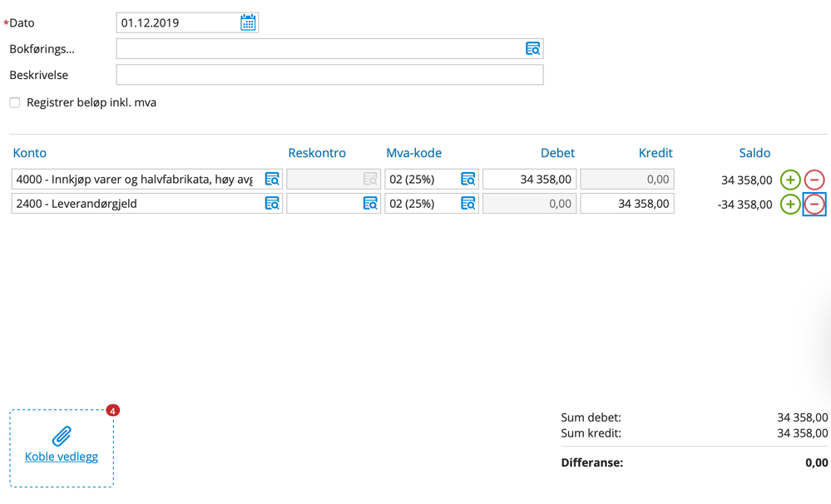
Task: Open the calendar date picker for Dato
Action: pos(247,22)
